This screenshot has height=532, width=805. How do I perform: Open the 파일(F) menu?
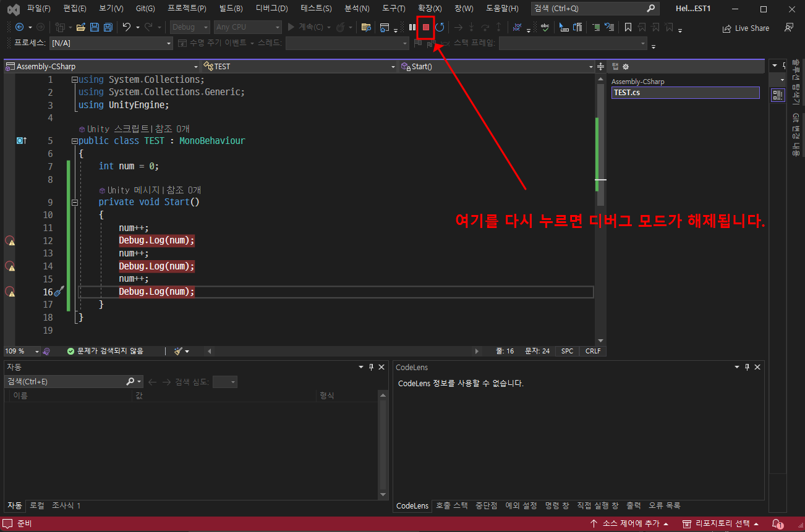click(39, 9)
